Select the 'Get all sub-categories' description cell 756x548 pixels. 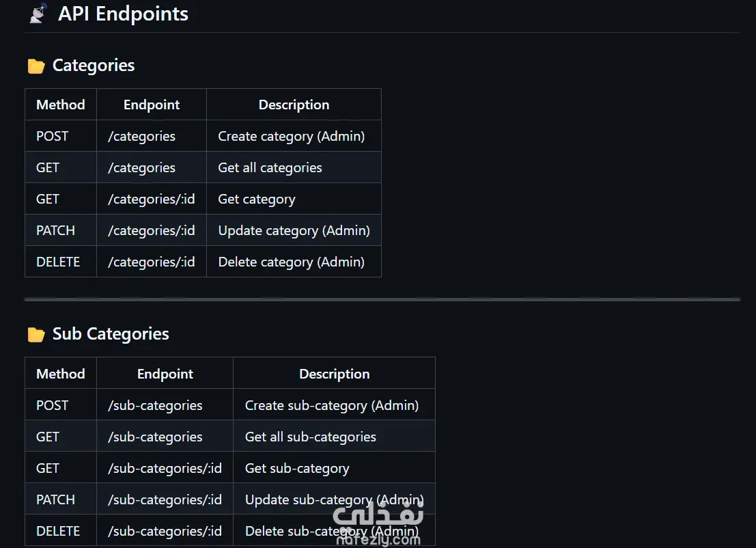point(311,437)
